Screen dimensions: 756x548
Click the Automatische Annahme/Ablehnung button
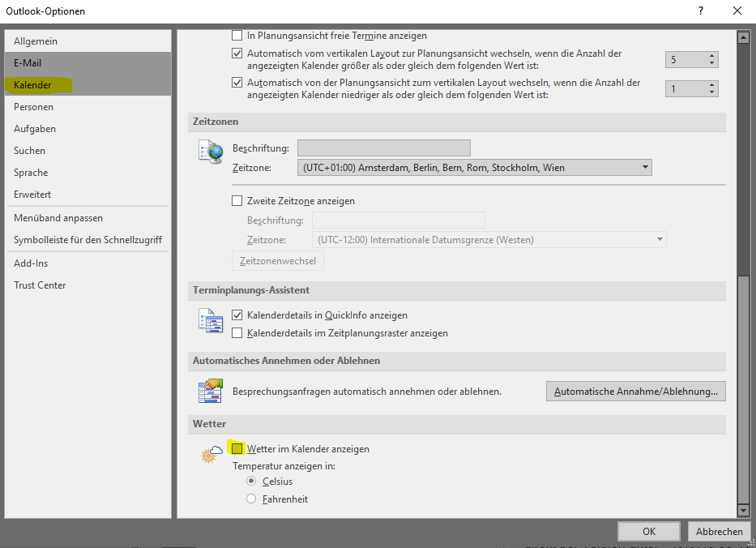click(x=635, y=392)
